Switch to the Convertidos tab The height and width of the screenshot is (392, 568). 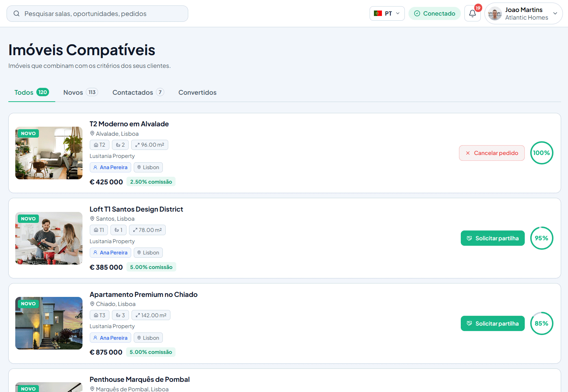[x=197, y=92]
